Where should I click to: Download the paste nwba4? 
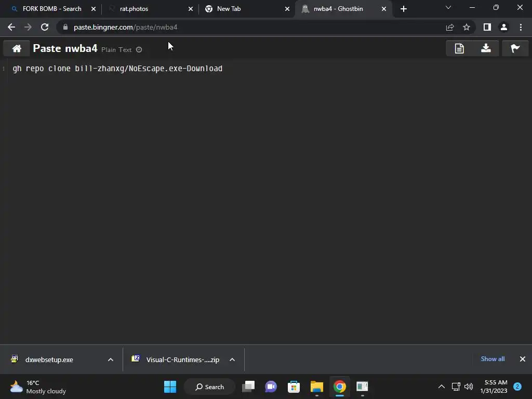[x=486, y=48]
